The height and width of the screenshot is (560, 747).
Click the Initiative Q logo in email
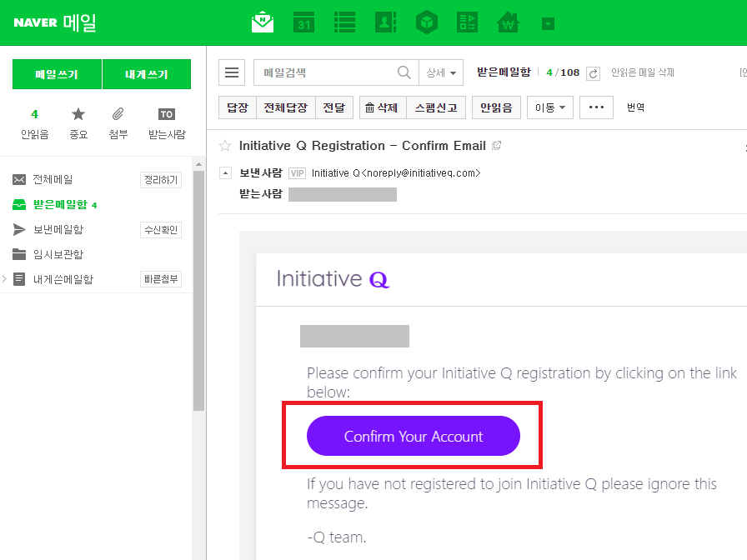(333, 279)
